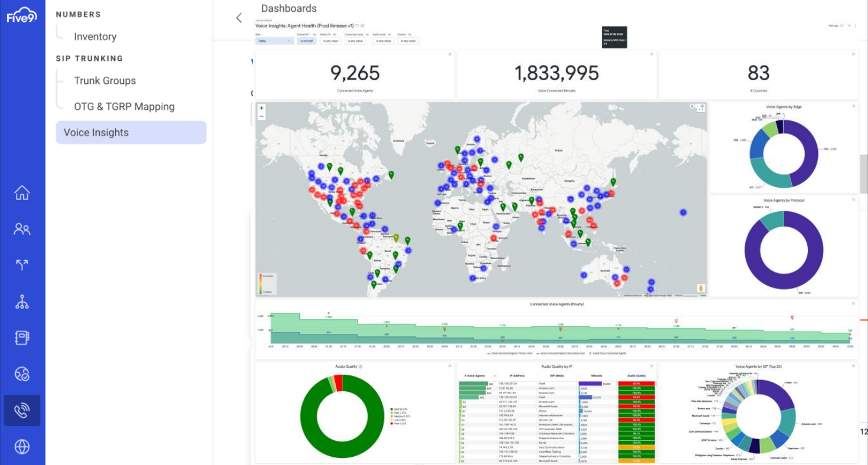Open Connected Voice Agents (Hourly) tile menu
Screen dimensions: 868x465
pyautogui.click(x=853, y=303)
